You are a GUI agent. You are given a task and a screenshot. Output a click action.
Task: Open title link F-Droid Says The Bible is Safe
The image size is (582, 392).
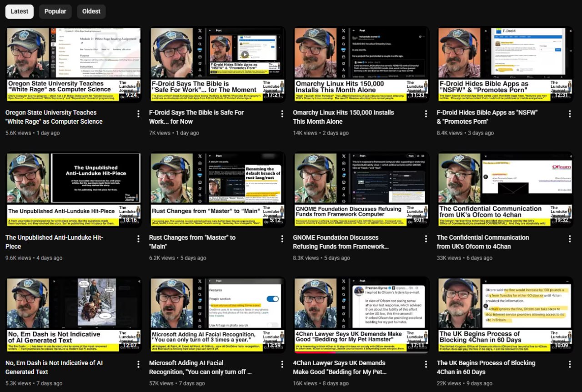tap(196, 117)
